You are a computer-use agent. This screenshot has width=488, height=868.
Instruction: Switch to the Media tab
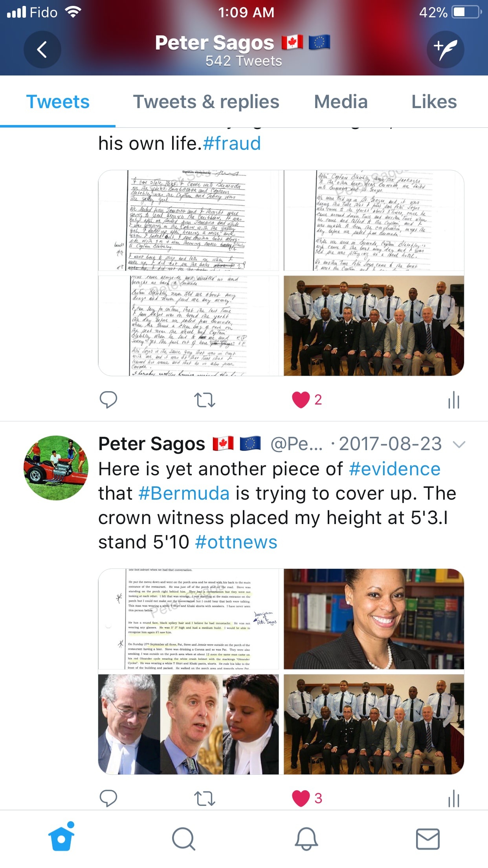[x=341, y=102]
